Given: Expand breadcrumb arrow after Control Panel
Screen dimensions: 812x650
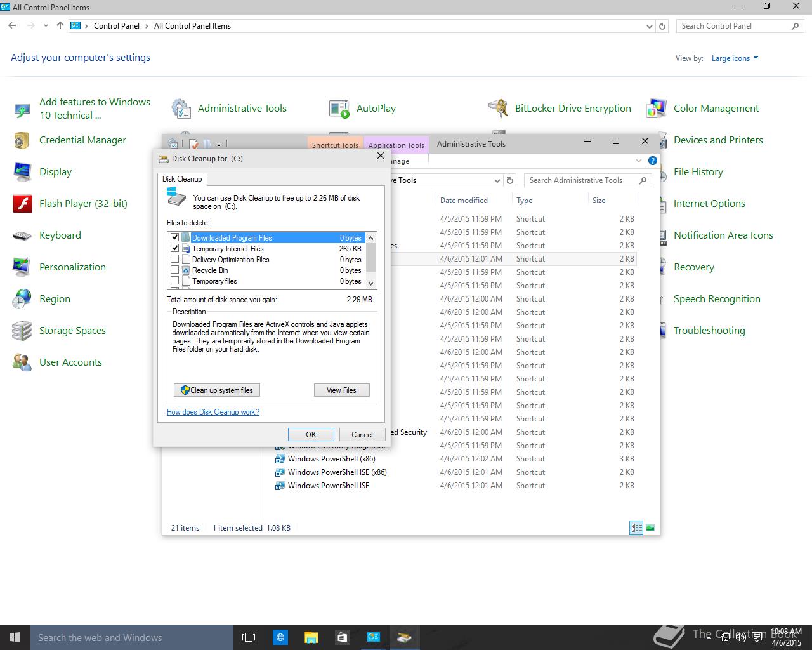Looking at the screenshot, I should coord(147,26).
